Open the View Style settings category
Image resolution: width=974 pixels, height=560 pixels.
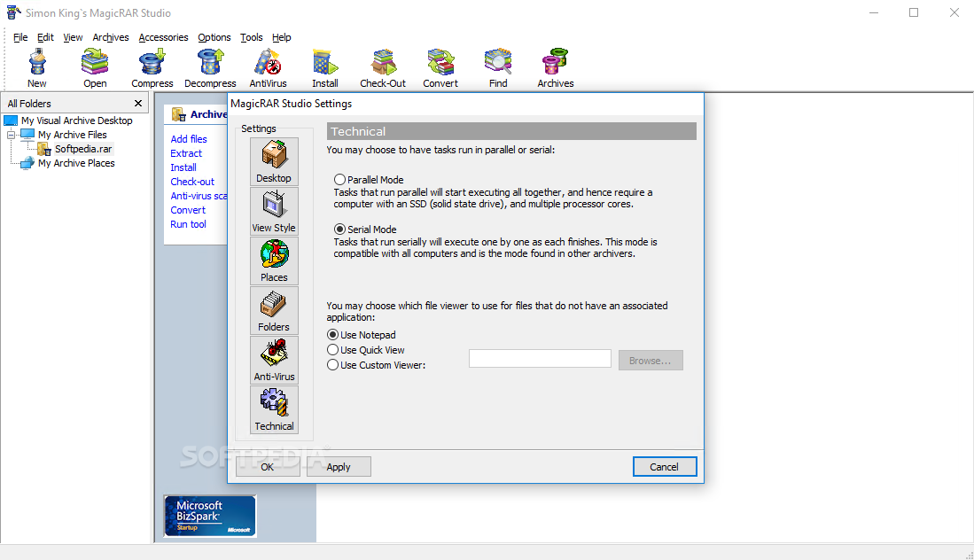274,211
